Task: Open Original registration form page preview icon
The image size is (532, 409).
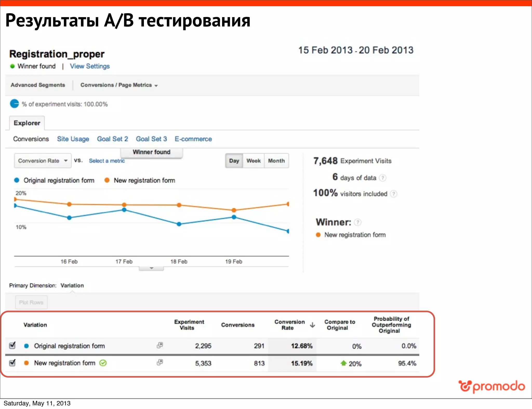Action: (160, 345)
